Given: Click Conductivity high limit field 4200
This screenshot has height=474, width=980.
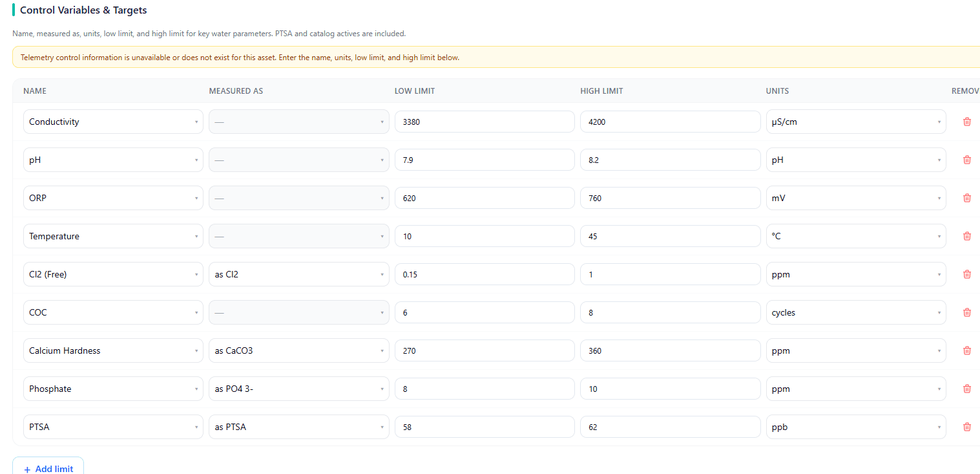Looking at the screenshot, I should (x=670, y=122).
